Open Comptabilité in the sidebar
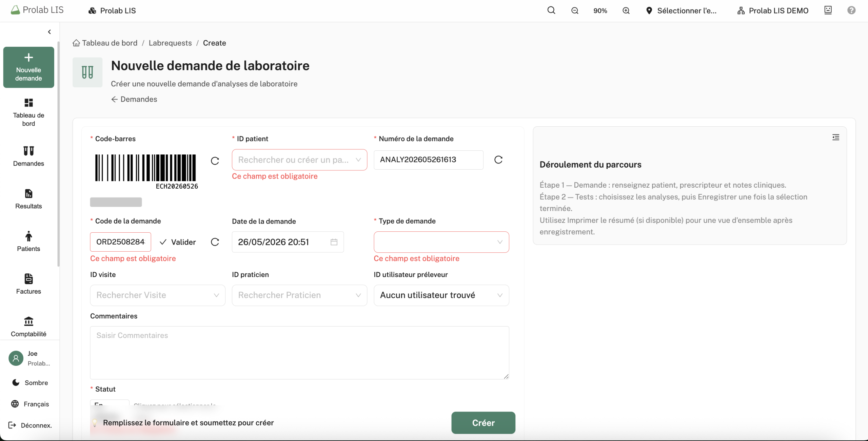The height and width of the screenshot is (441, 868). [x=28, y=327]
